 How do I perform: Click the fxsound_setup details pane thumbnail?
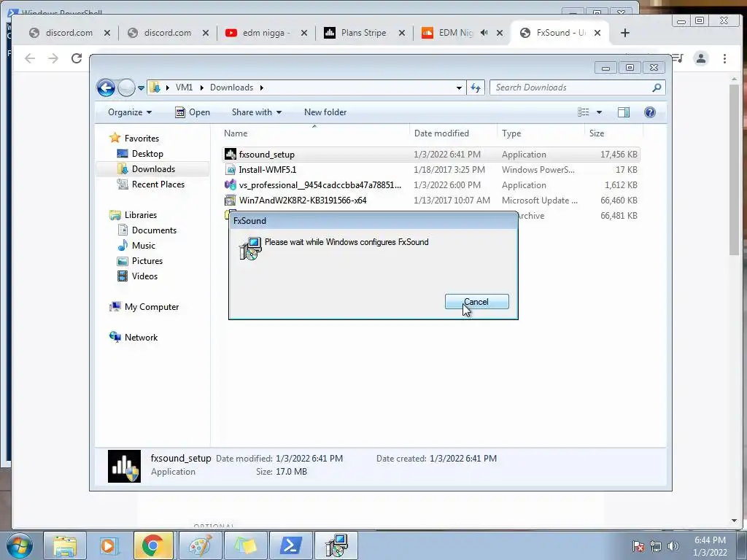(124, 466)
